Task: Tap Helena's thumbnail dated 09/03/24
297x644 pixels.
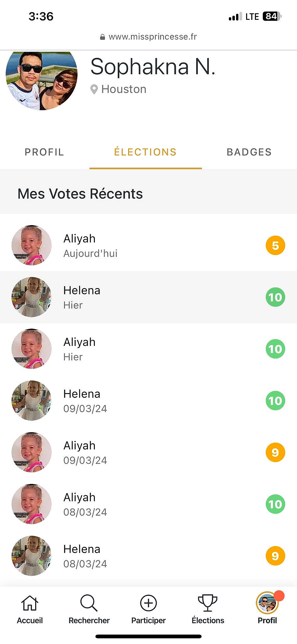Action: [31, 401]
